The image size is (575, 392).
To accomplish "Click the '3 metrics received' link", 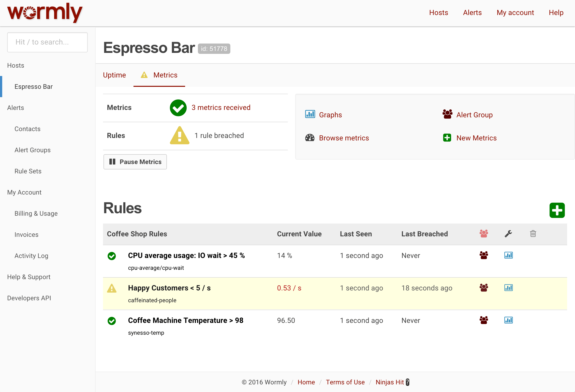I will 221,107.
